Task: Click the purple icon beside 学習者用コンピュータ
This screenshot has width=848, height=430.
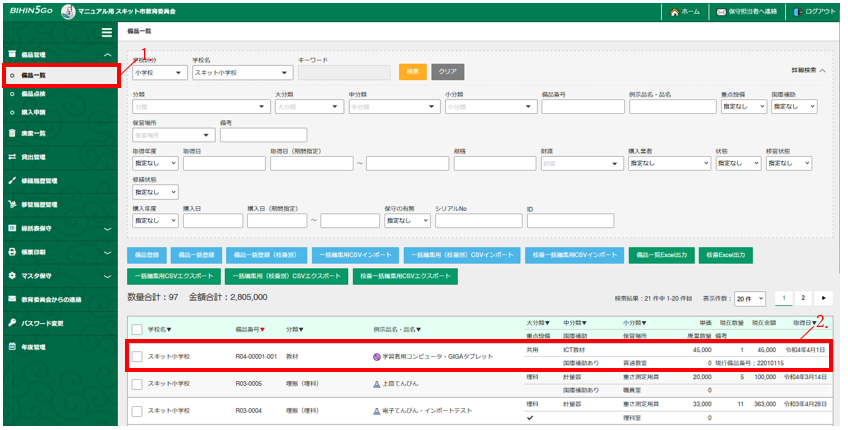Action: (376, 356)
